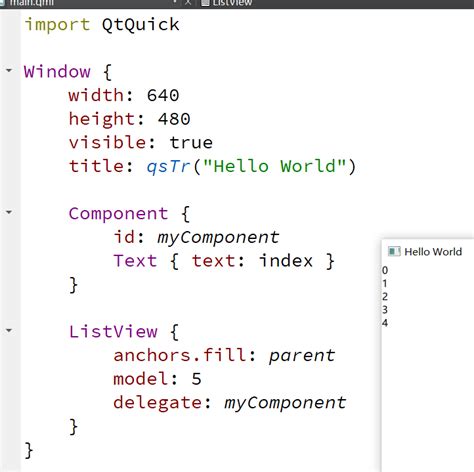Click the qsTr function call
This screenshot has width=474, height=472.
click(x=168, y=166)
